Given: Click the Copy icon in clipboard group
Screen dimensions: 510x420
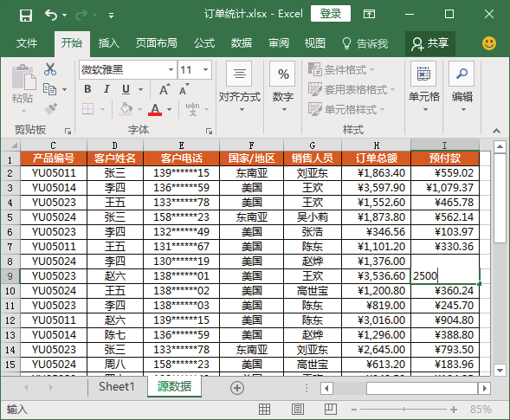Looking at the screenshot, I should (50, 89).
